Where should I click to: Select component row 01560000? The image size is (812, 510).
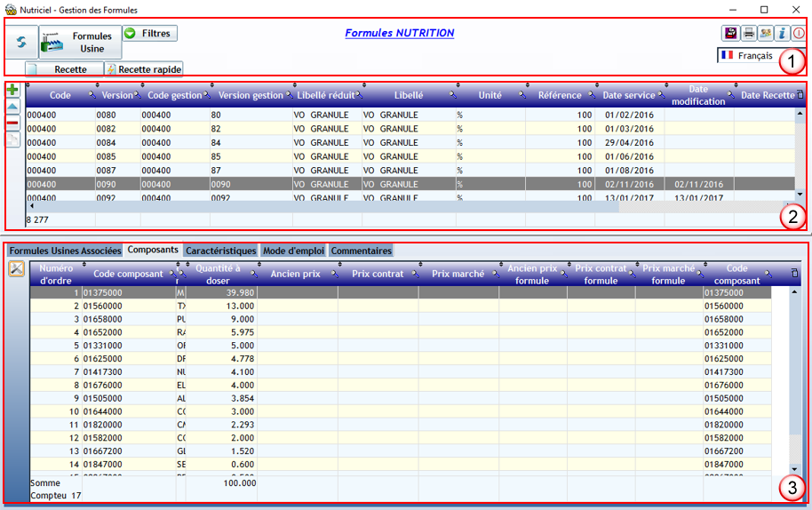[x=401, y=306]
